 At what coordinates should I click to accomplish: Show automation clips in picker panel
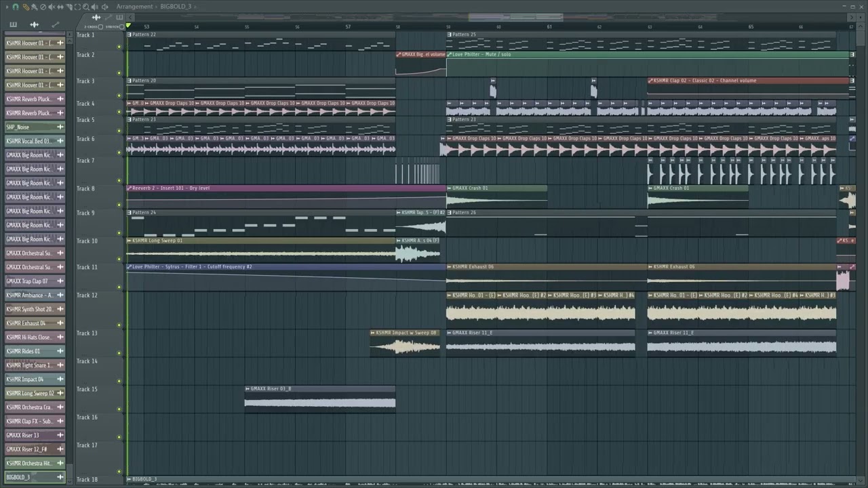(56, 24)
